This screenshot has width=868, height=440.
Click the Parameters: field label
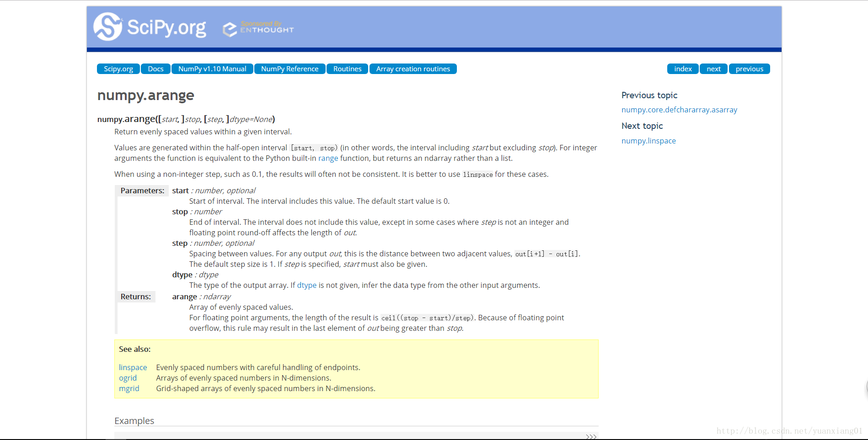coord(142,191)
